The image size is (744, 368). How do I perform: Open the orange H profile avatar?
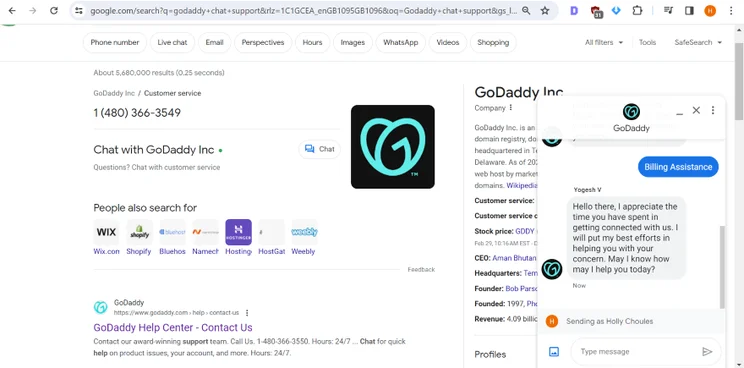[710, 10]
